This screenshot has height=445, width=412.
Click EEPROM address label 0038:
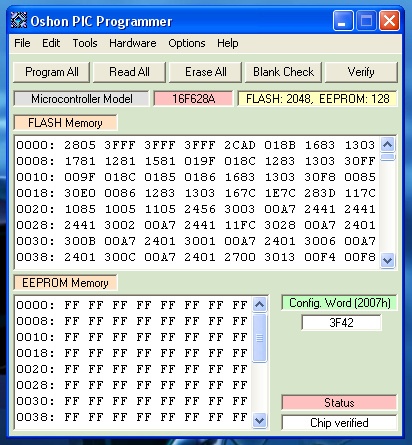[x=35, y=417]
